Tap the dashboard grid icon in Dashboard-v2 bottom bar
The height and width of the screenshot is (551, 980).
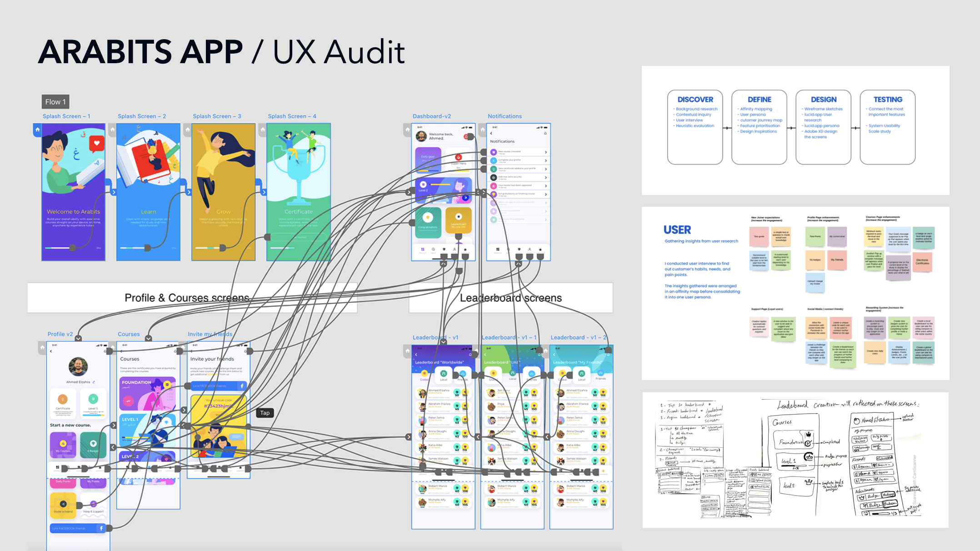pyautogui.click(x=423, y=250)
